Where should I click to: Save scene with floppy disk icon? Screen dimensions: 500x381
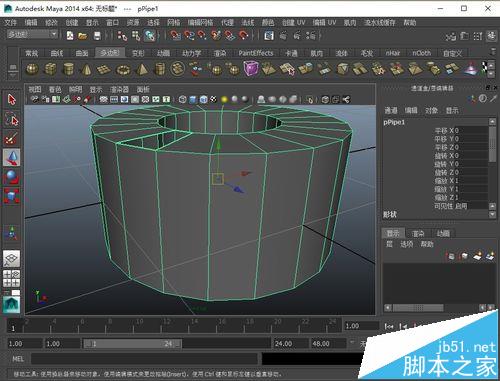pyautogui.click(x=97, y=36)
